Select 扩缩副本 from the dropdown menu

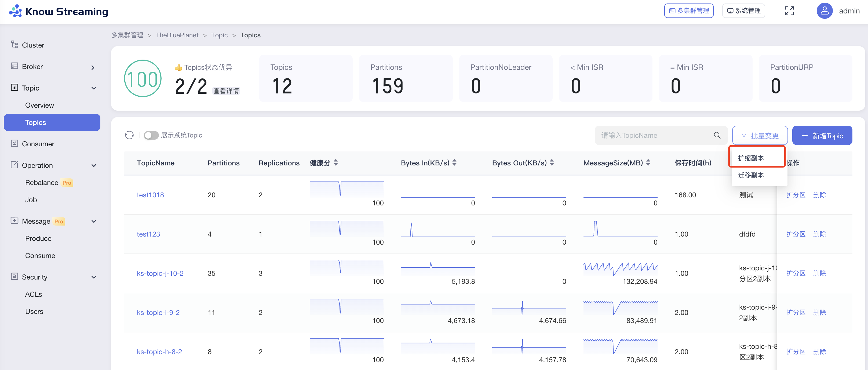pyautogui.click(x=751, y=158)
